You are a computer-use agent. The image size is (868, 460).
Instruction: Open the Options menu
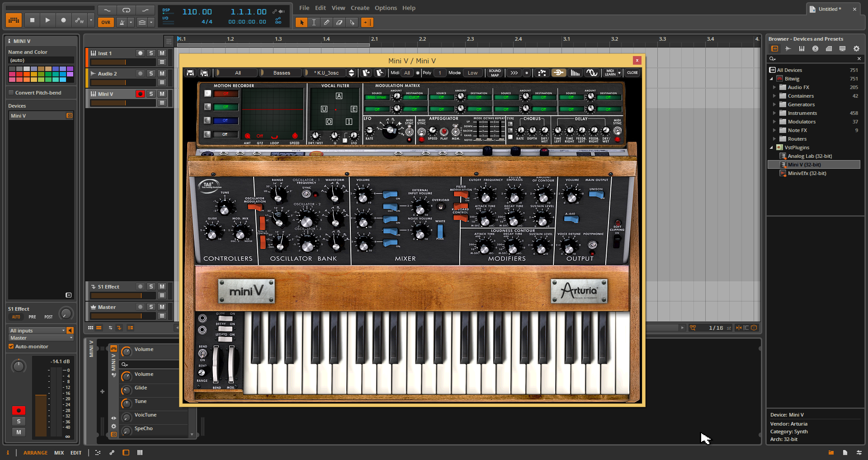click(x=386, y=8)
